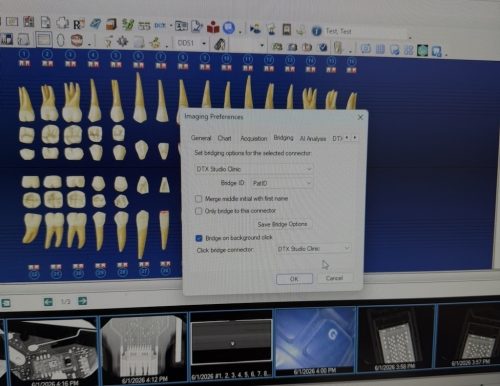Click the calendar icon in top toolbar

click(x=144, y=25)
